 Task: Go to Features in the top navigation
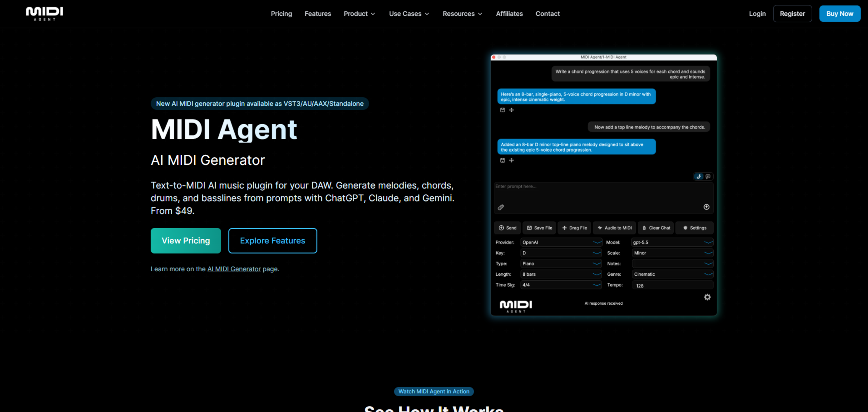318,14
